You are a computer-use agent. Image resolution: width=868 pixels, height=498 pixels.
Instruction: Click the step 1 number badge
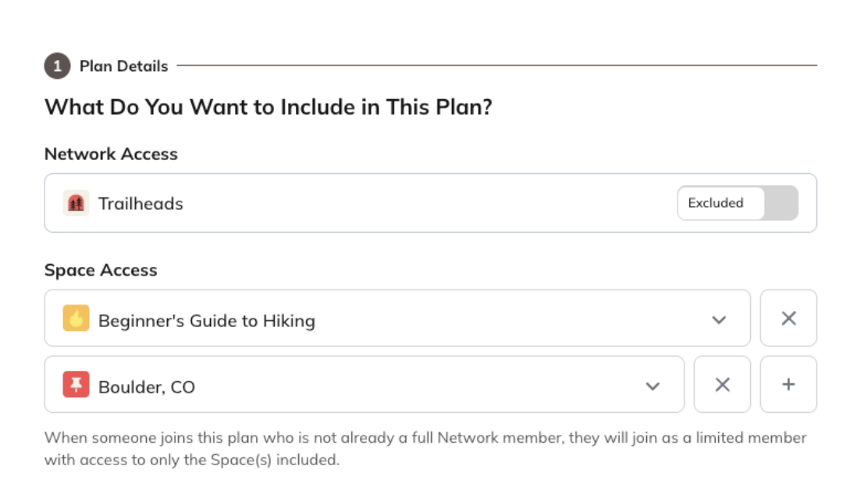[x=57, y=66]
